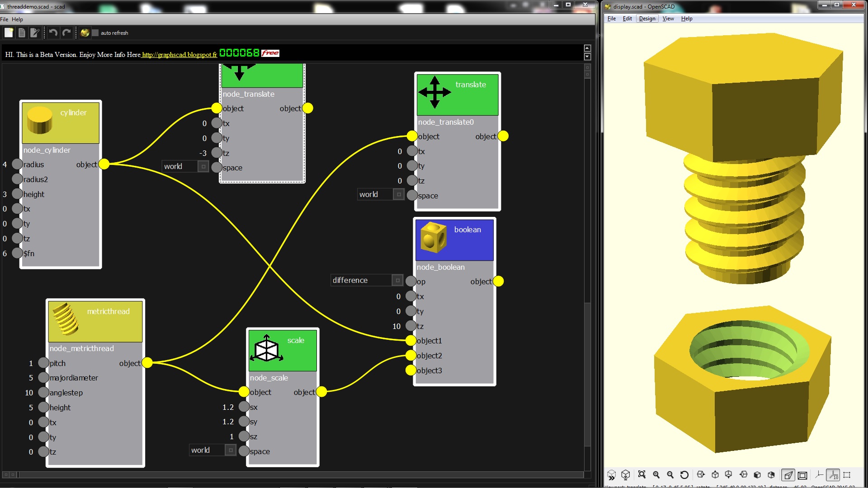Click node_translate0's object output port
Image resolution: width=868 pixels, height=488 pixels.
[x=503, y=136]
